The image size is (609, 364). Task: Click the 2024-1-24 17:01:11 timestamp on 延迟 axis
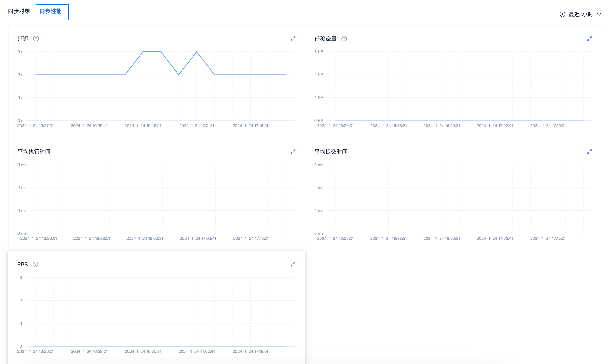pyautogui.click(x=197, y=126)
